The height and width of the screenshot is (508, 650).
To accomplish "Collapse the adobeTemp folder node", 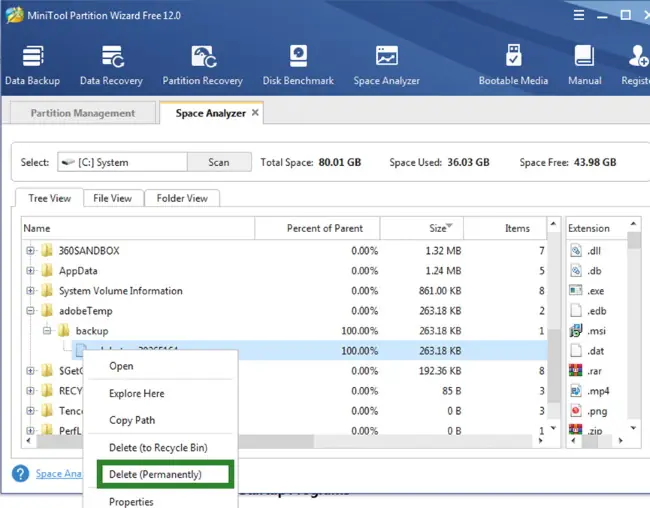I will 30,310.
